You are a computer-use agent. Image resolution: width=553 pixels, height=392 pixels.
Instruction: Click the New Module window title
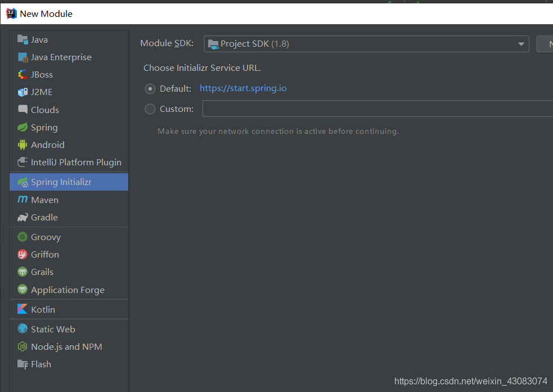tap(46, 13)
